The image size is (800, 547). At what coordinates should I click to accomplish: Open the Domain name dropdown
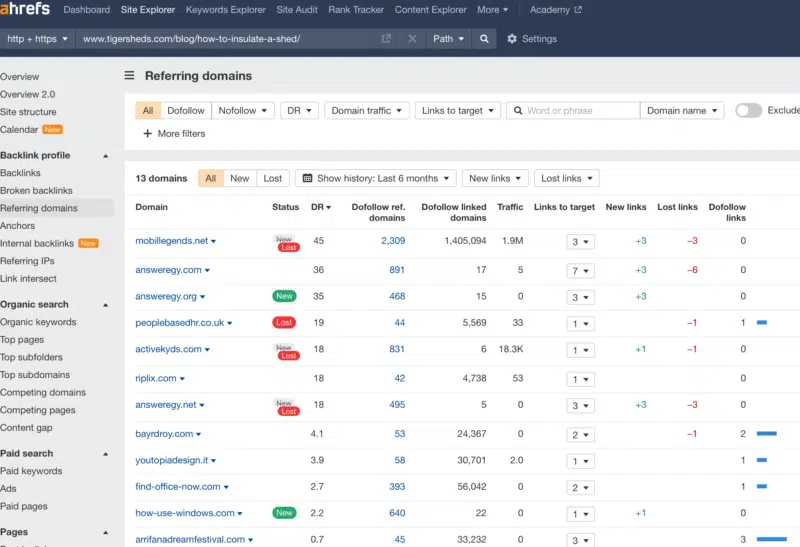682,111
